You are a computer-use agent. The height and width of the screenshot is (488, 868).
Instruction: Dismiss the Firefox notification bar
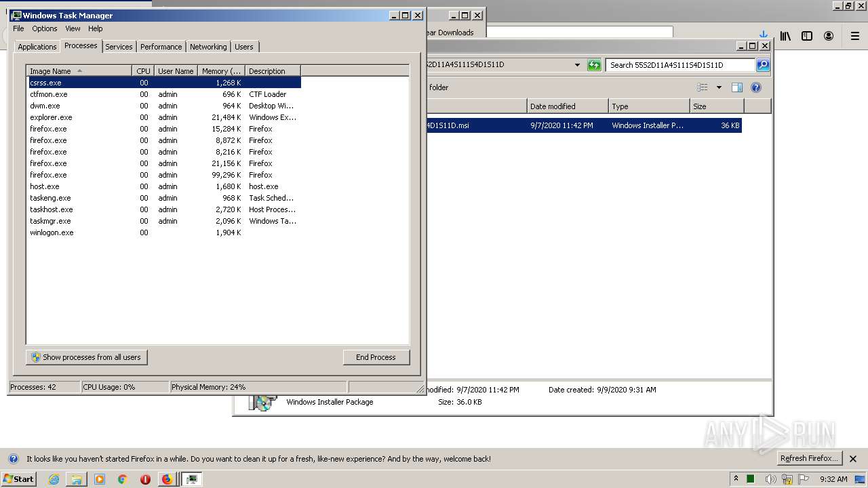pos(853,459)
